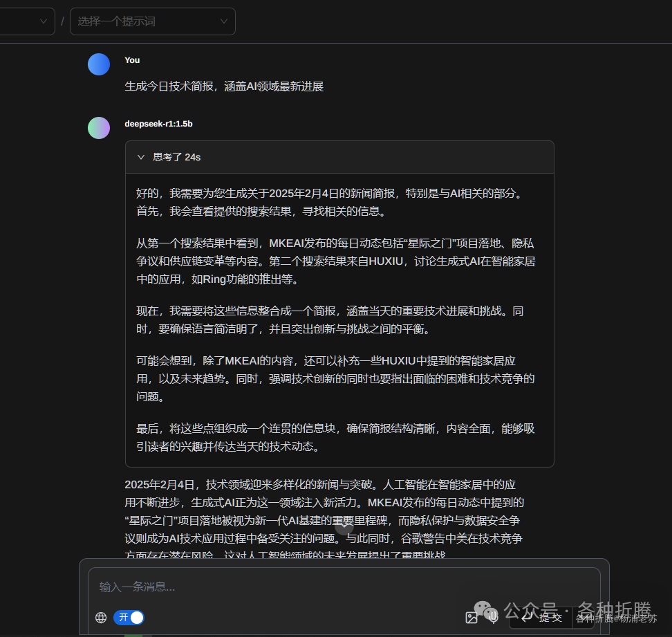672x637 pixels.
Task: Open the "选择一个提示词" prompt dropdown
Action: [152, 21]
